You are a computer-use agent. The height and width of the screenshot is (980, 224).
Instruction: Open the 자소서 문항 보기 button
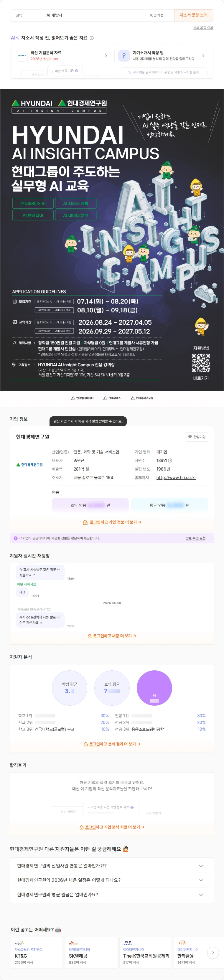(193, 15)
